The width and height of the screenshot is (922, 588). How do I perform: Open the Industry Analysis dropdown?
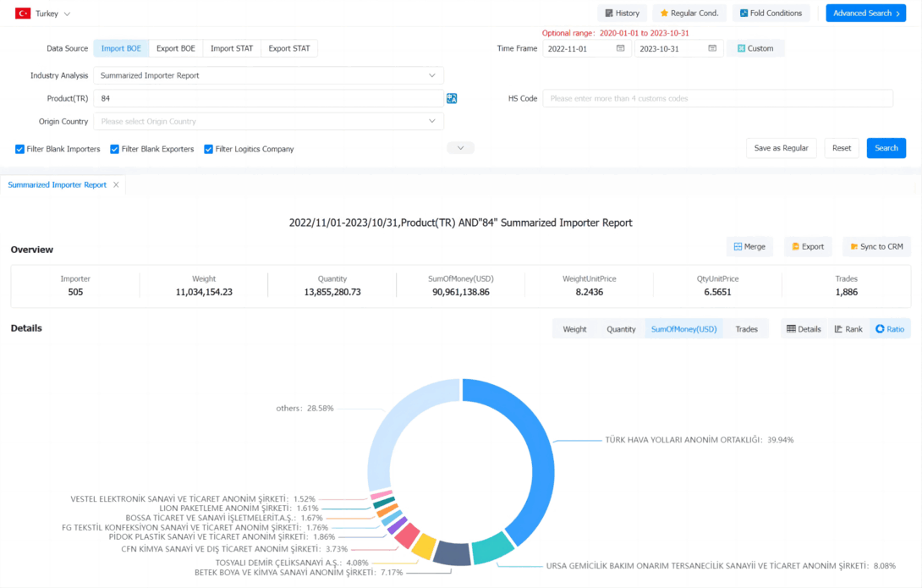click(269, 75)
